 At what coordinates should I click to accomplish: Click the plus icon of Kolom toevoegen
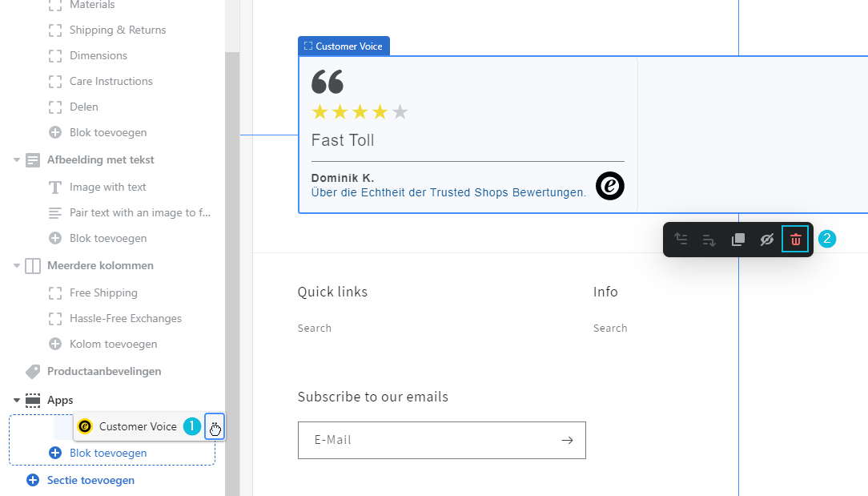[54, 344]
